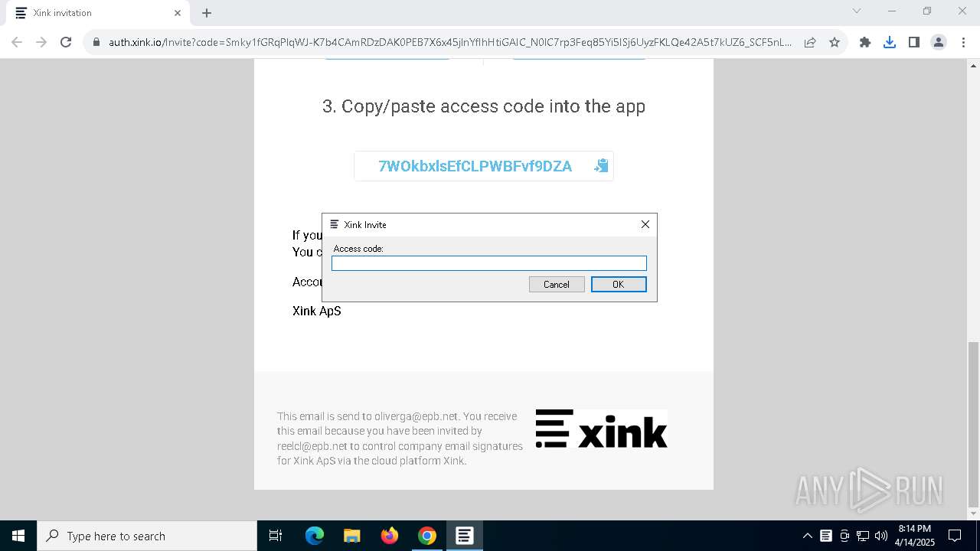Open network status tray icon

[863, 536]
